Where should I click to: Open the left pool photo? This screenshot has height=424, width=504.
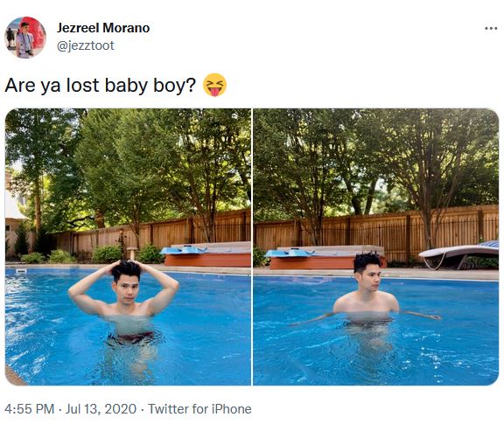(x=128, y=247)
